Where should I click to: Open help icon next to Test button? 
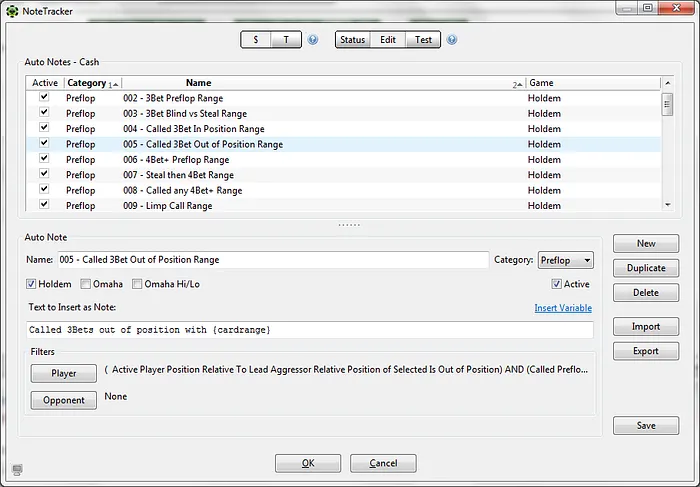click(452, 40)
